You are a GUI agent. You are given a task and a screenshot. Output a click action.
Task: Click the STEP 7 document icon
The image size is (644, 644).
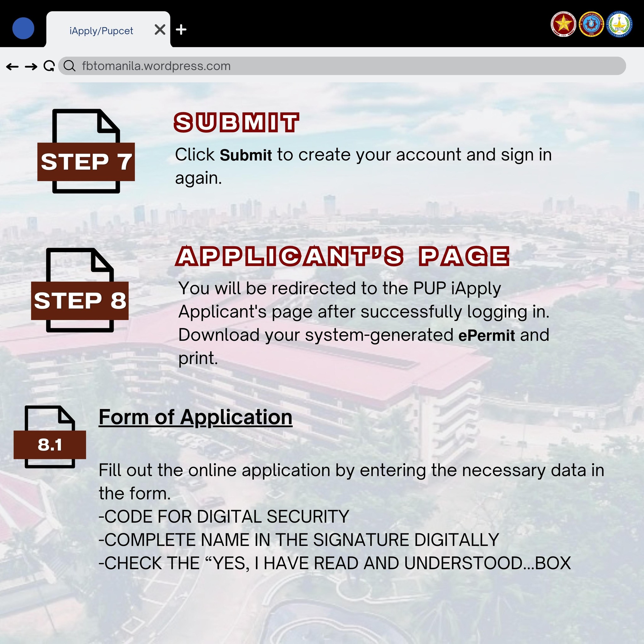coord(86,151)
